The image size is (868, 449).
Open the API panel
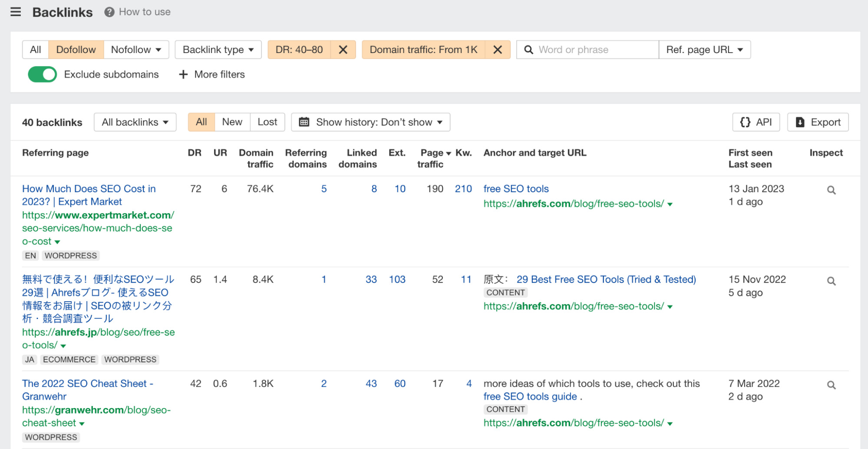point(756,122)
